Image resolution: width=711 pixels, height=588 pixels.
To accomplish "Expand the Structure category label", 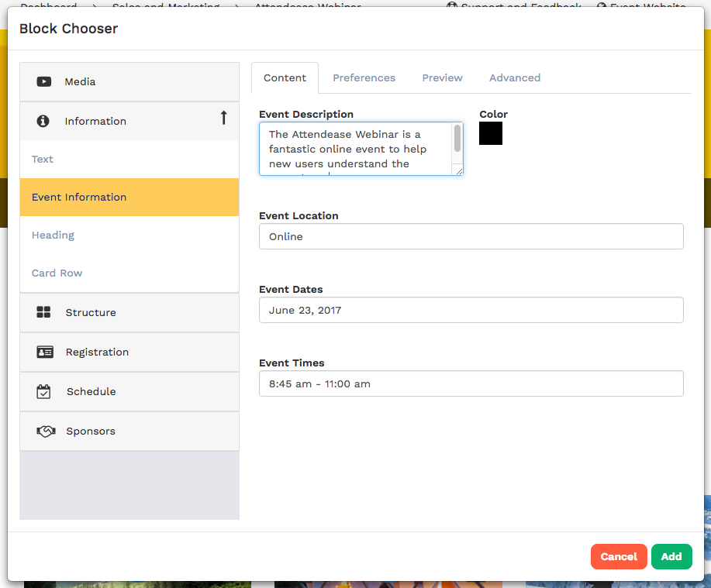I will coord(91,312).
